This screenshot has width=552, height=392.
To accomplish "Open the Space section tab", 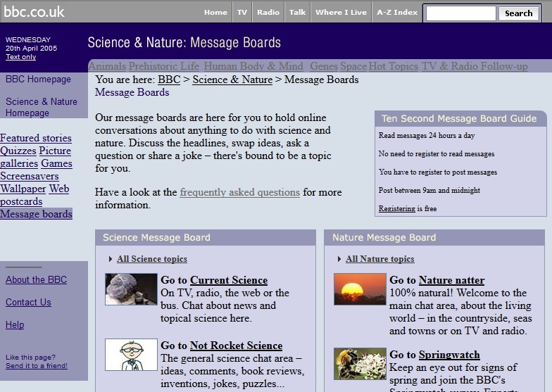I will (353, 66).
